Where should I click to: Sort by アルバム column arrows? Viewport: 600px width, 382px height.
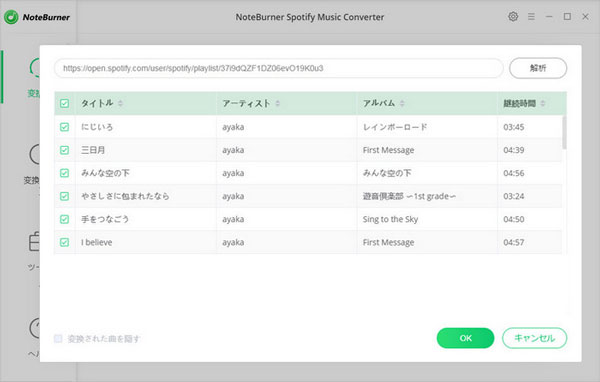402,103
